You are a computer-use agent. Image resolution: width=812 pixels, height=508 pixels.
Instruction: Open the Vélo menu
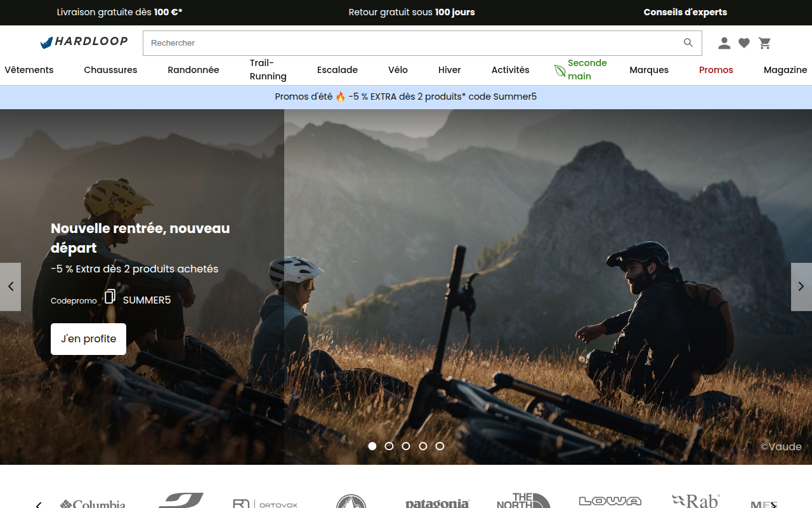coord(398,70)
